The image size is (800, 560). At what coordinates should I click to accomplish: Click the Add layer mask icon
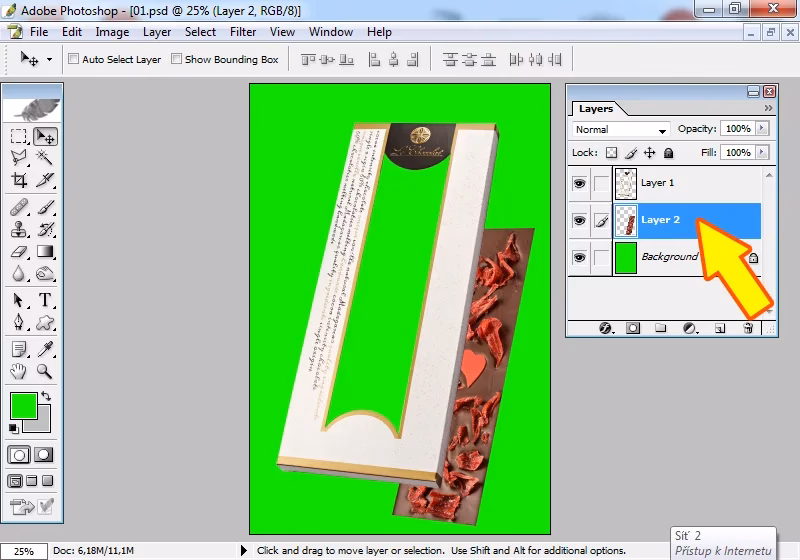click(x=633, y=327)
